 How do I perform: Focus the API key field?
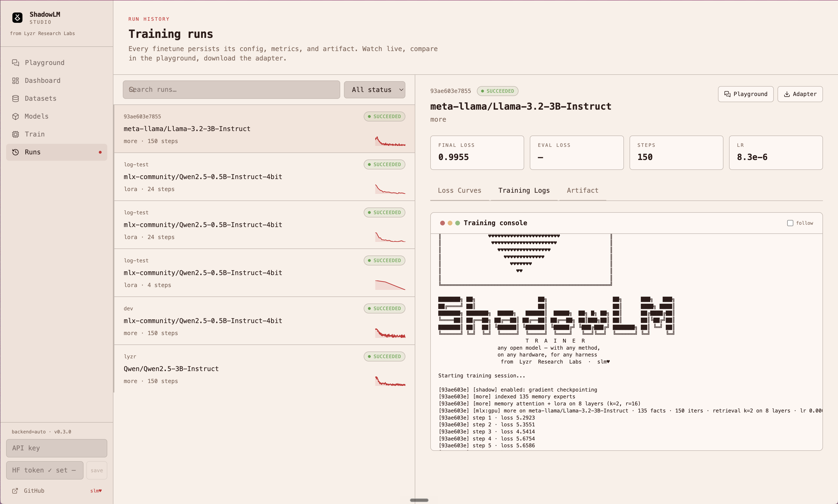pos(56,448)
